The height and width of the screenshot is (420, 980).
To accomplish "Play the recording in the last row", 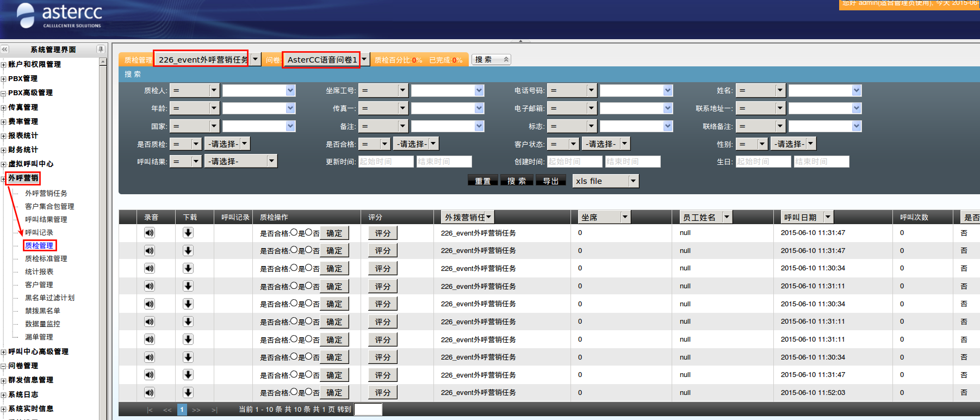I will click(149, 393).
